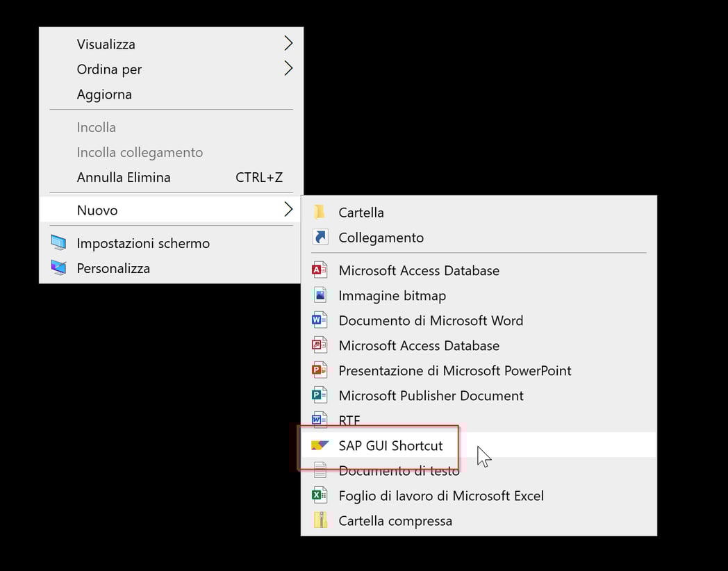Click the RTF document icon
Screen dimensions: 728x571
320,420
